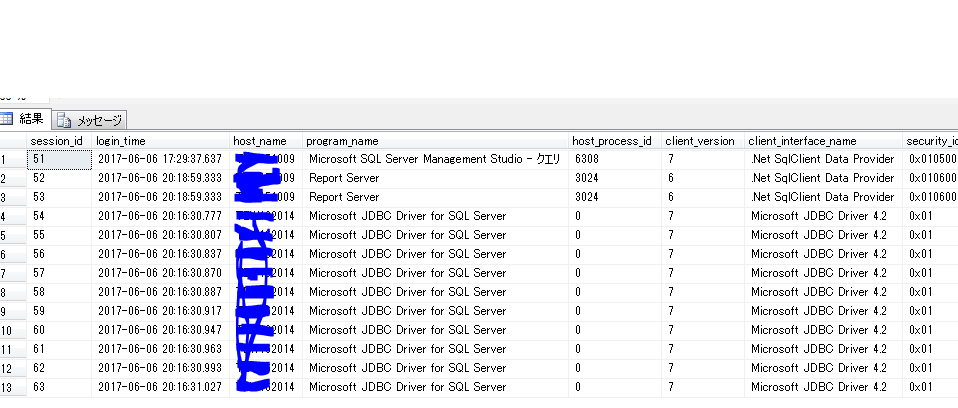The width and height of the screenshot is (958, 408).
Task: Select session_id cell 52
Action: (59, 178)
